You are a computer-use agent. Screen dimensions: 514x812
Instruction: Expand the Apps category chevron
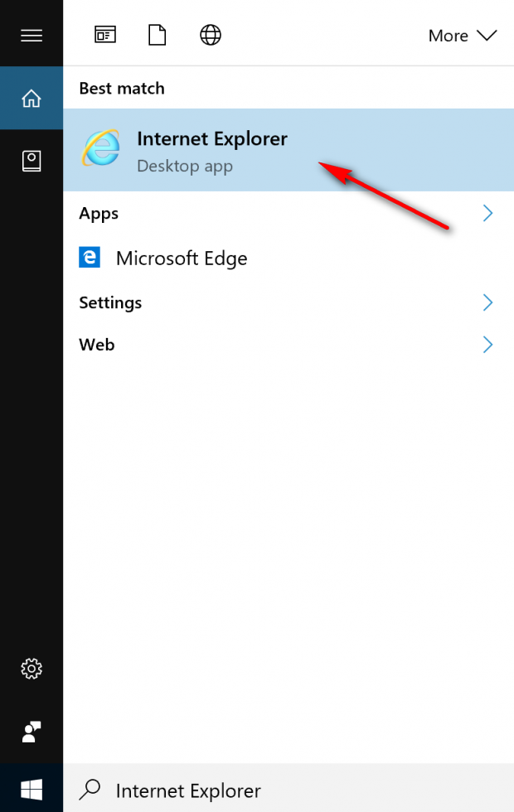coord(487,213)
